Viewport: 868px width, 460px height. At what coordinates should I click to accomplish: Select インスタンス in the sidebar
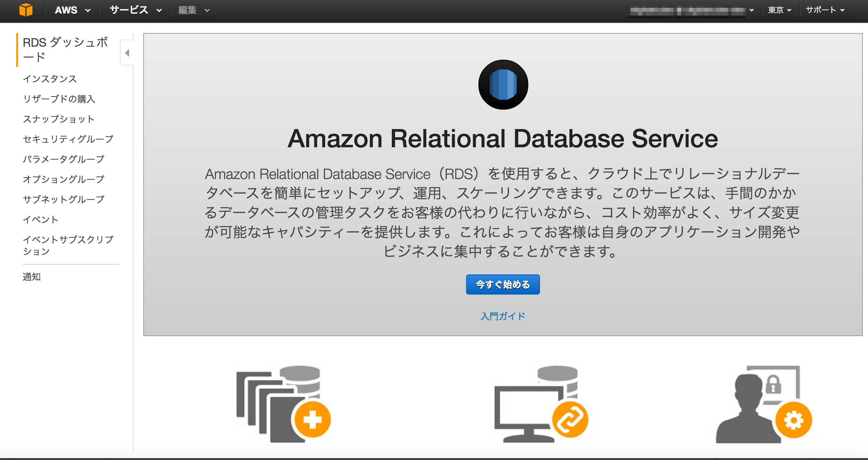50,79
